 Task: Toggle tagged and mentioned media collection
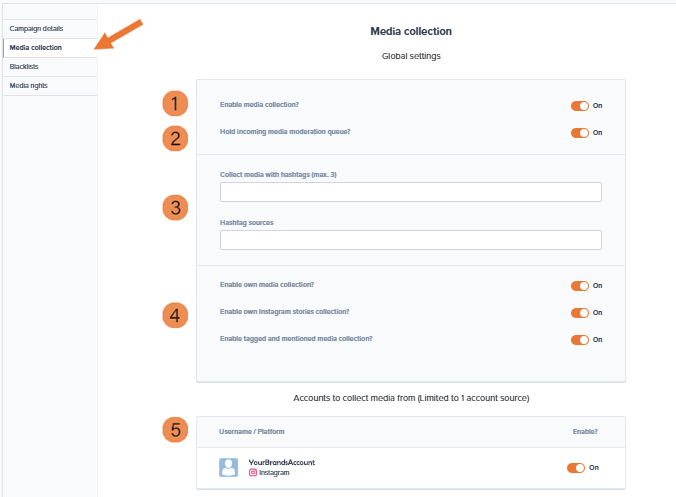579,339
